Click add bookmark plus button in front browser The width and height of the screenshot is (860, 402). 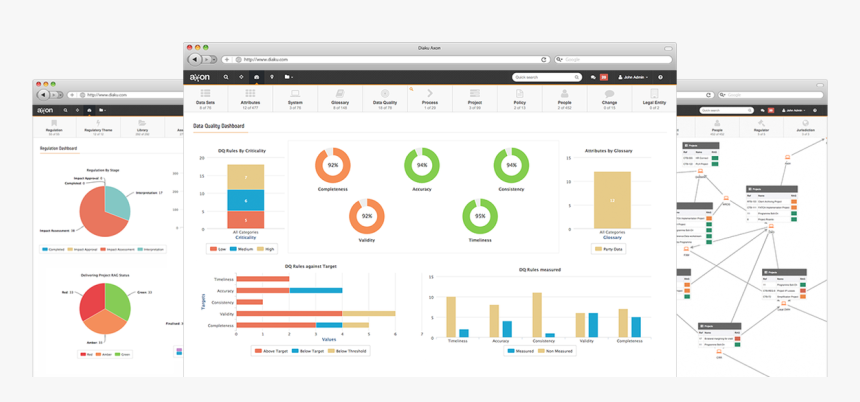point(227,59)
